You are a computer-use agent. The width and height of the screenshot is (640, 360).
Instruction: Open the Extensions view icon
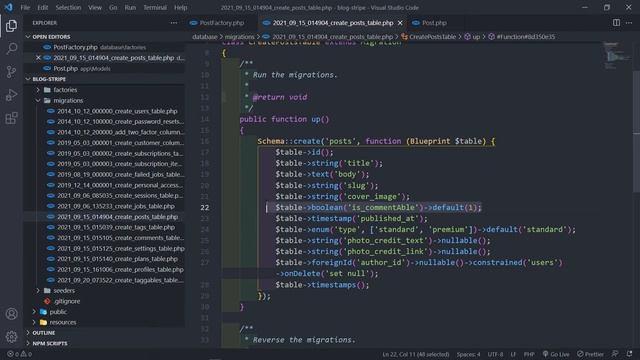pos(11,118)
